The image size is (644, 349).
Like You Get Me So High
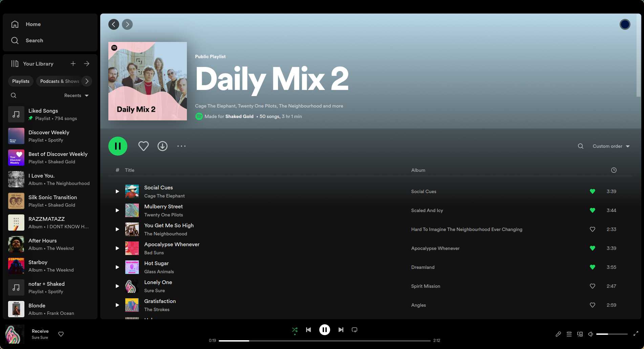(593, 229)
